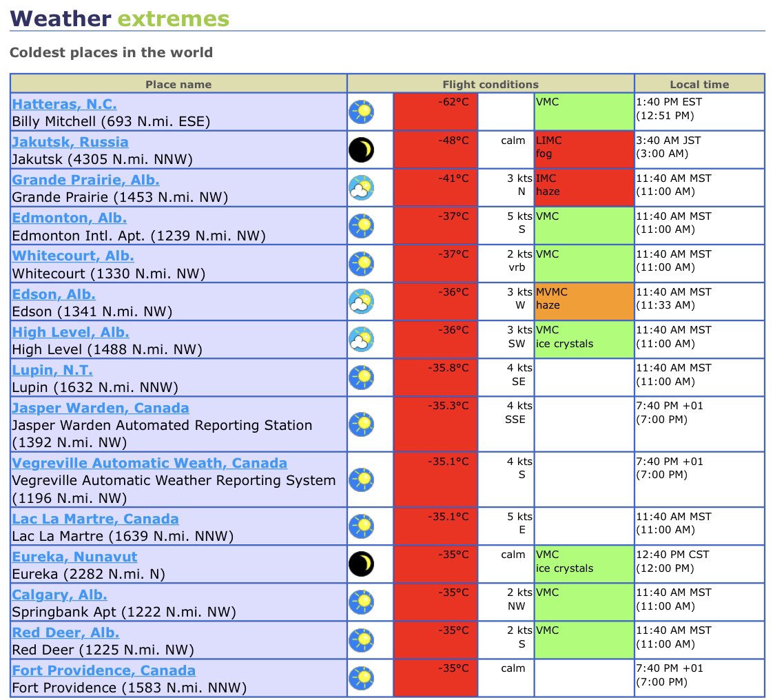Open the Grande Prairie, Alb. link

(x=85, y=180)
